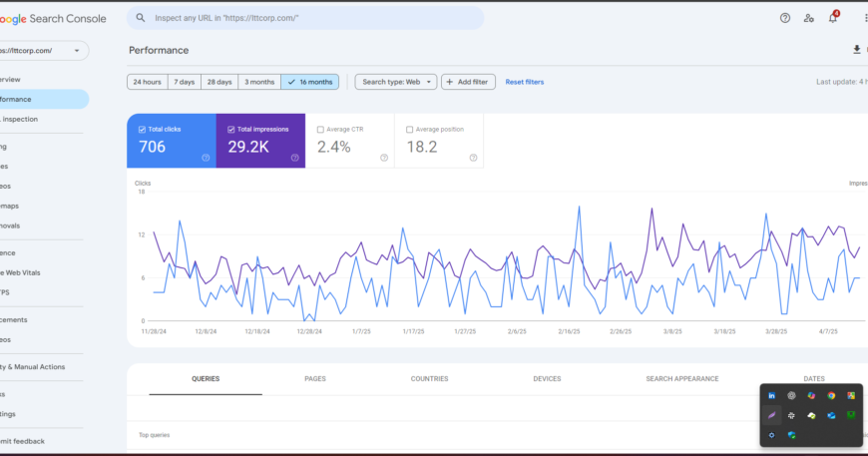This screenshot has width=868, height=456.
Task: Open the users and settings icon
Action: click(809, 18)
